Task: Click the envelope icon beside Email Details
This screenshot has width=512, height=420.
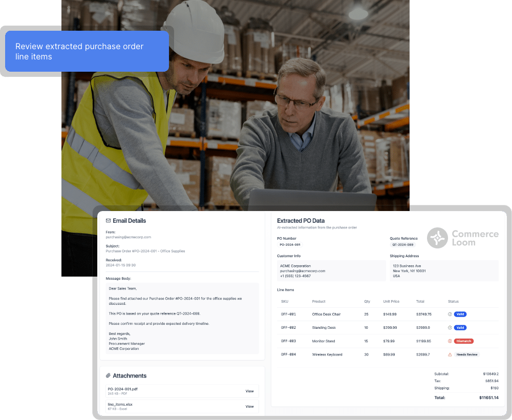Action: (108, 220)
